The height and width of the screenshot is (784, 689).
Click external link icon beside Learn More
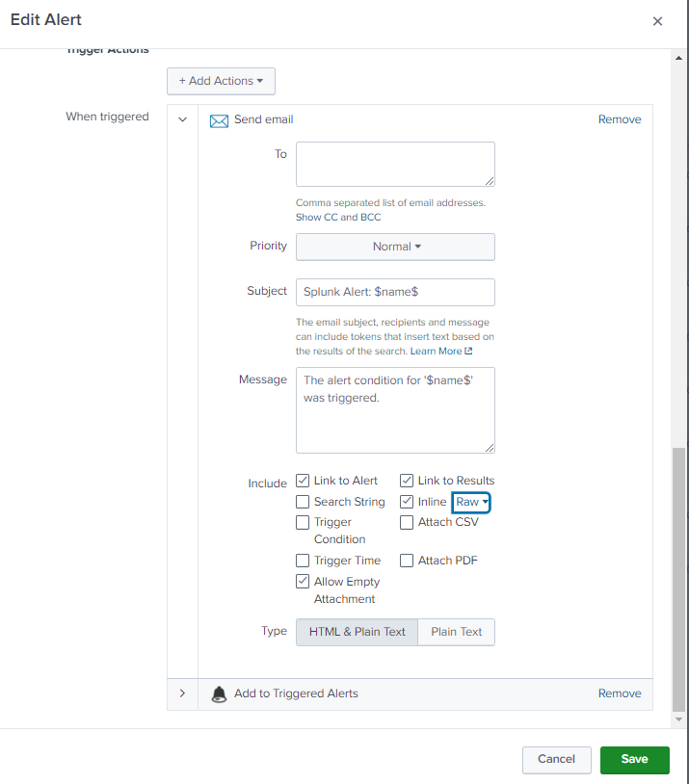tap(468, 351)
